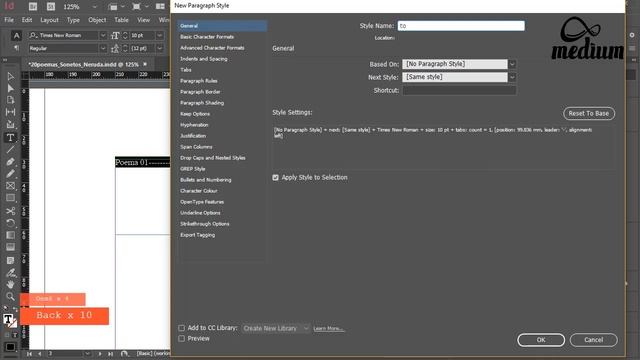The height and width of the screenshot is (360, 640).
Task: Select the Rectangle tool
Action: pyautogui.click(x=11, y=198)
